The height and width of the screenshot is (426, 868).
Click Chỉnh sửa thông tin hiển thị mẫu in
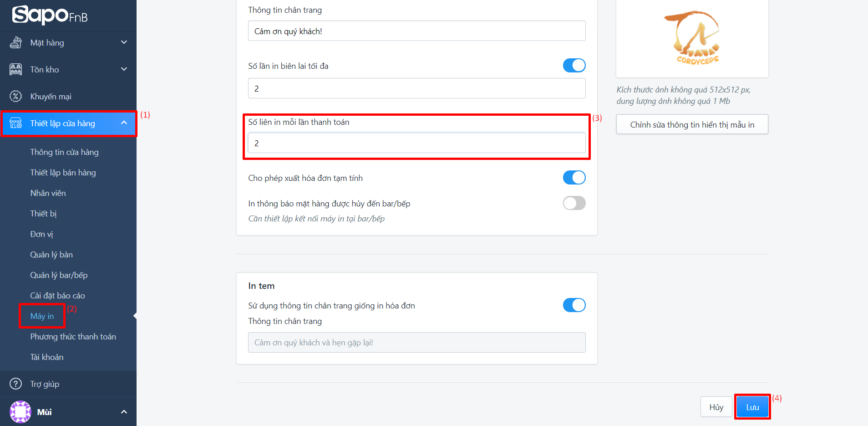(x=692, y=124)
